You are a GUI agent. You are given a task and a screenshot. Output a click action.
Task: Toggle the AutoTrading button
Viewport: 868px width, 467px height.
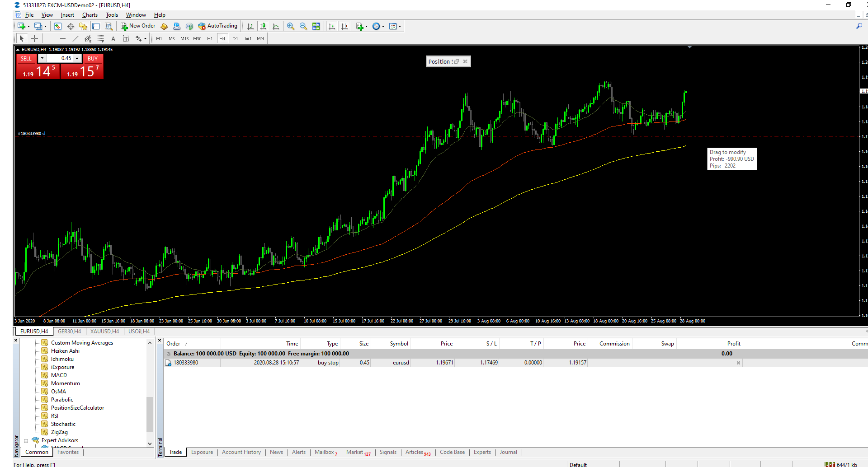pos(218,26)
